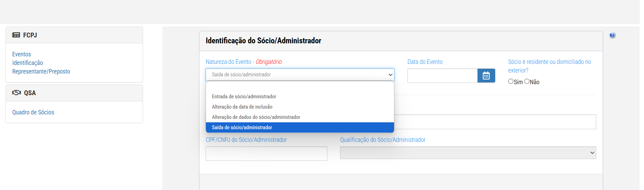Select Sim for residente no exterior
The height and width of the screenshot is (190, 644).
[x=511, y=81]
